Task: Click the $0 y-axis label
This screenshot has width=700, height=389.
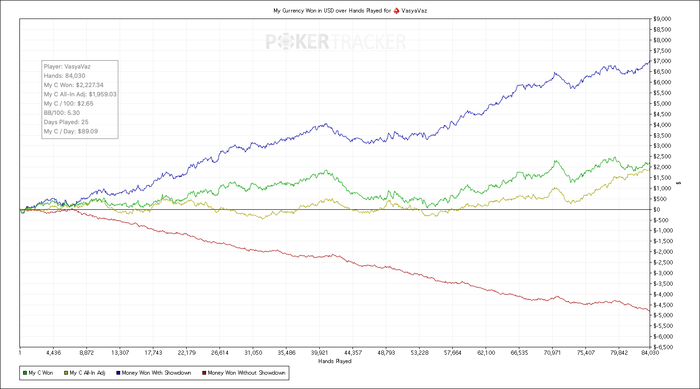Action: (x=657, y=209)
